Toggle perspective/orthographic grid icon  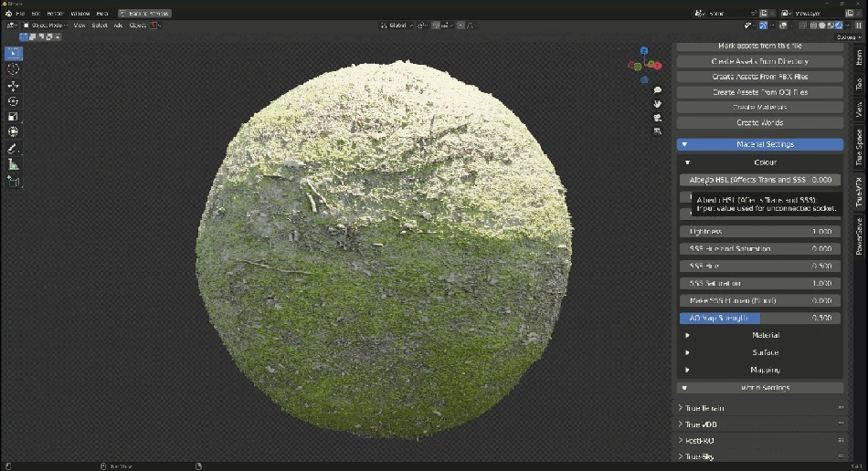coord(657,131)
